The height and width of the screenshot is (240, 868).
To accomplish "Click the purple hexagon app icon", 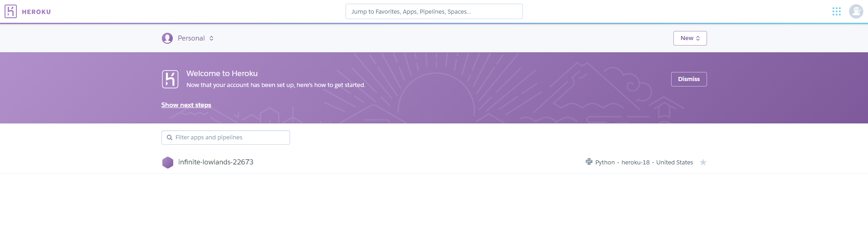I will (168, 163).
